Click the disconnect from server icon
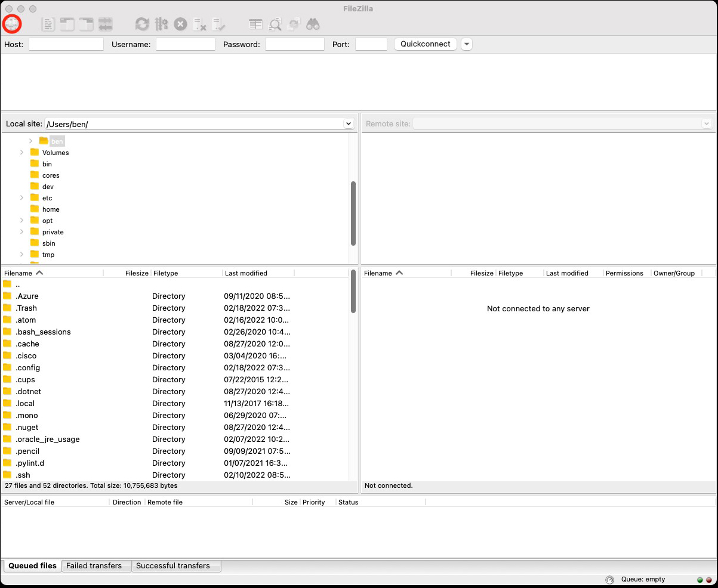 coord(200,24)
